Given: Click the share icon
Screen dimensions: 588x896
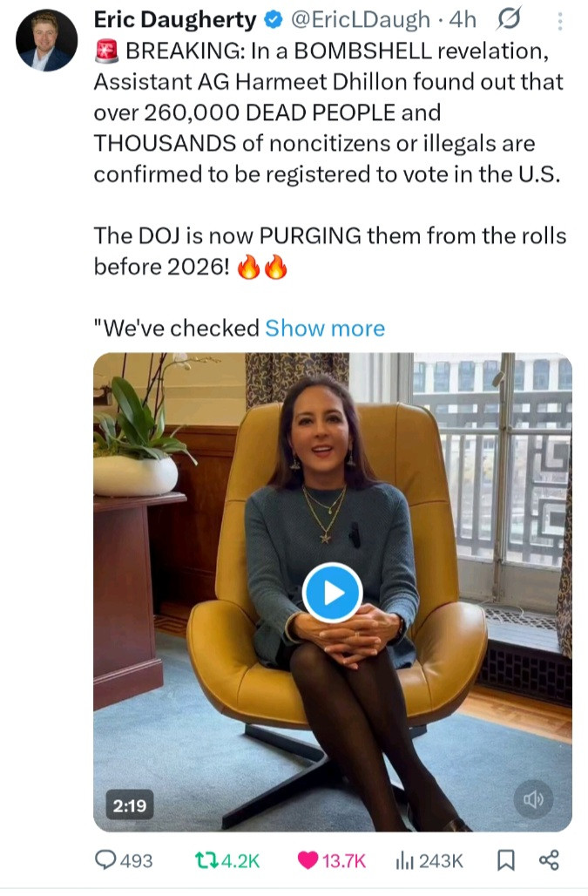Looking at the screenshot, I should [x=549, y=861].
